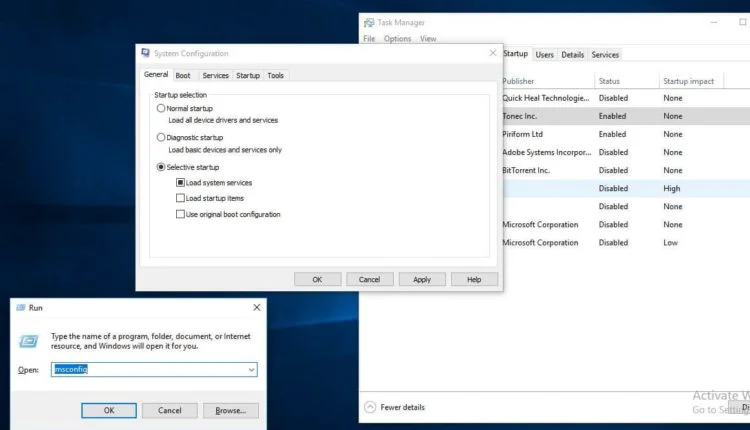Image resolution: width=750 pixels, height=430 pixels.
Task: Switch to Details tab in Task Manager
Action: click(x=573, y=55)
